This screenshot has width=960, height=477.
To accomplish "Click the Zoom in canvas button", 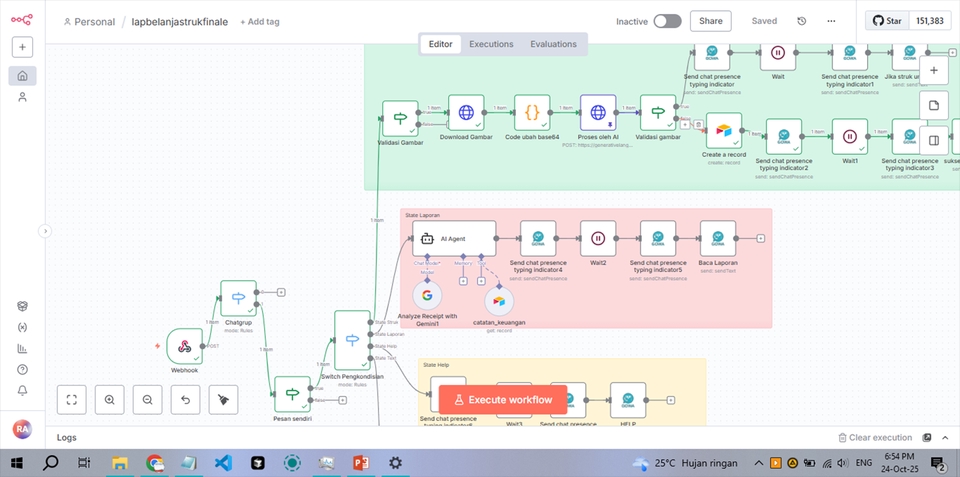I will click(109, 400).
